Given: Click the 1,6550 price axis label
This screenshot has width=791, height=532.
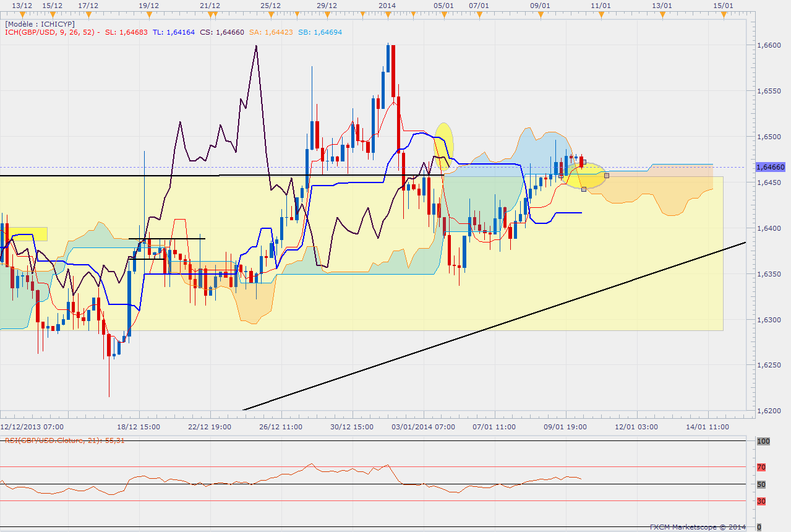Looking at the screenshot, I should click(x=770, y=91).
